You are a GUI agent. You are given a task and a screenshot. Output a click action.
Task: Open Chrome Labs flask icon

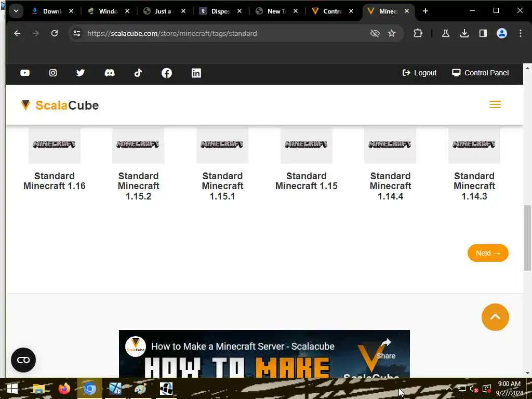tap(445, 33)
